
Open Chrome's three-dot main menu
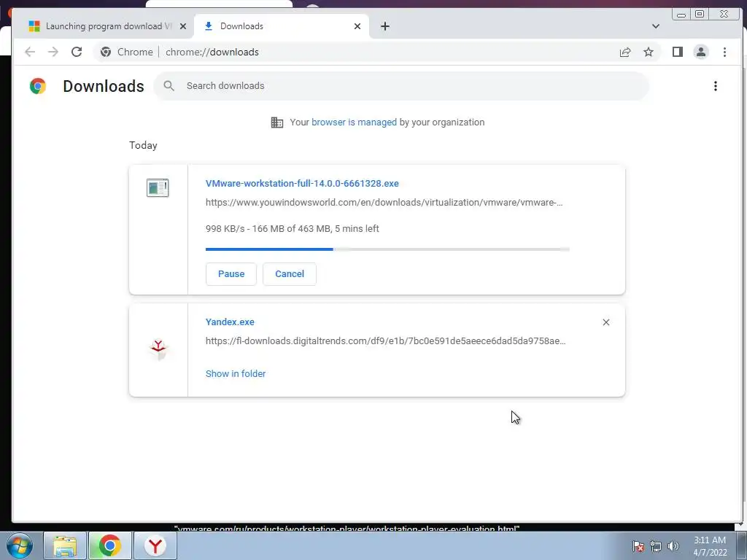click(724, 52)
